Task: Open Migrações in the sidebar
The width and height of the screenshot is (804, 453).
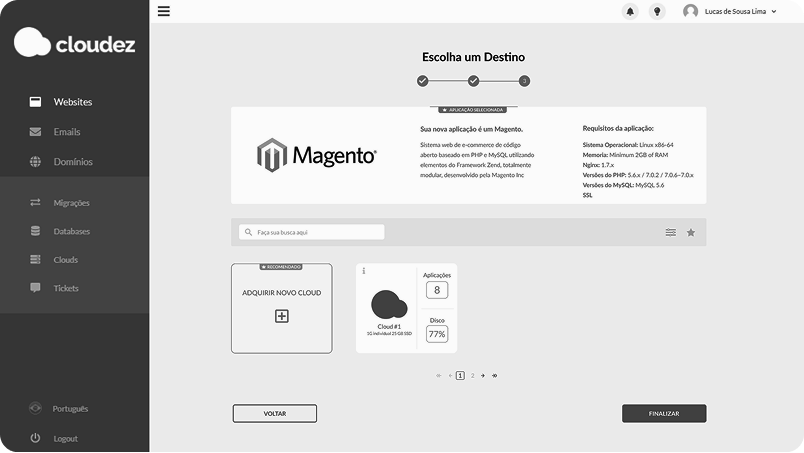Action: point(71,203)
